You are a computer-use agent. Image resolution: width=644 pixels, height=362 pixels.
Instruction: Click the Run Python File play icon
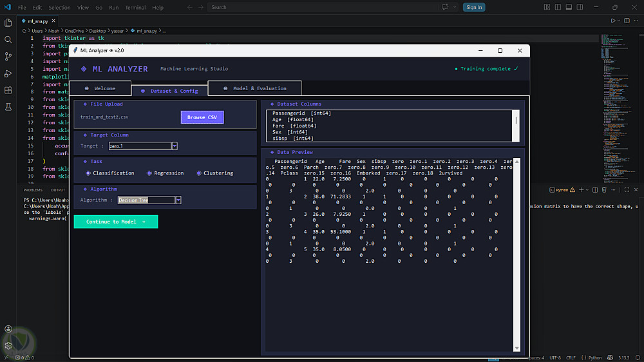coord(613,21)
